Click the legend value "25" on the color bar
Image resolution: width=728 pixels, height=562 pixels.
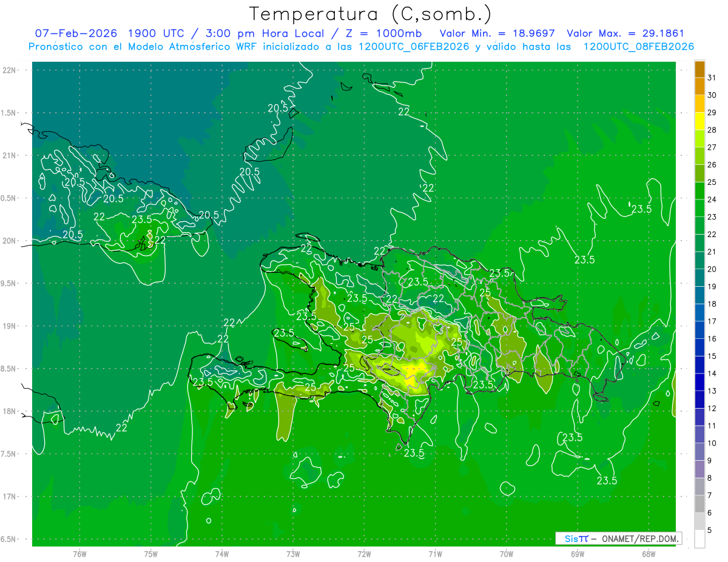[x=712, y=182]
